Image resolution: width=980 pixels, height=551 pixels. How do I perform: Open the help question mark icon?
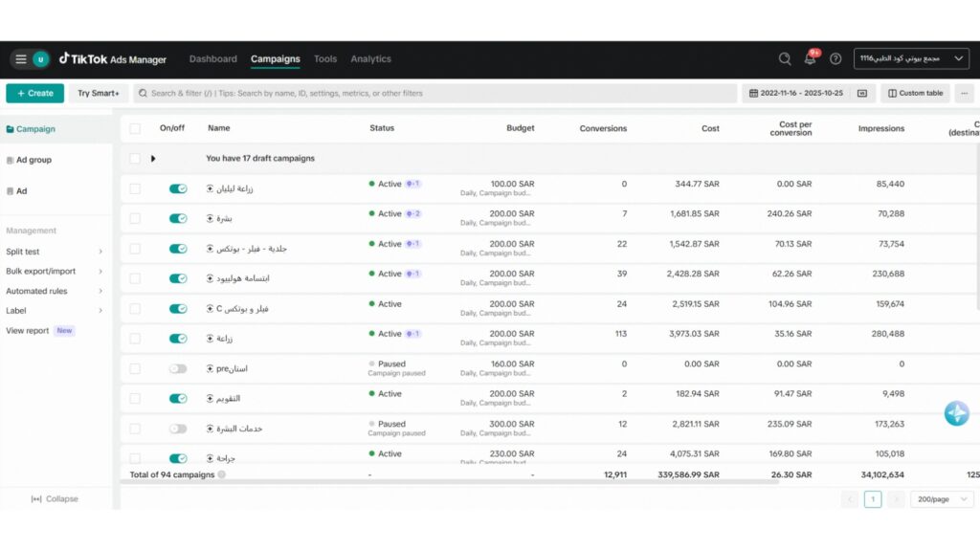point(835,58)
